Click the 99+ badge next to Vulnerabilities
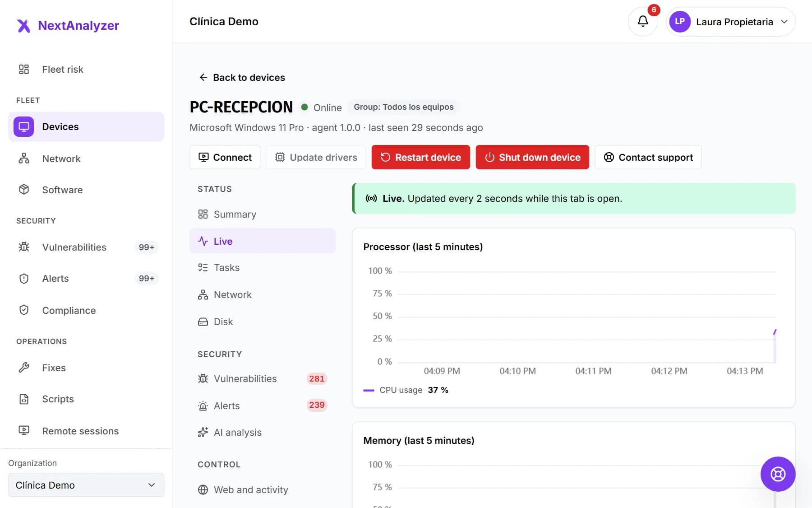This screenshot has width=812, height=508. [147, 247]
